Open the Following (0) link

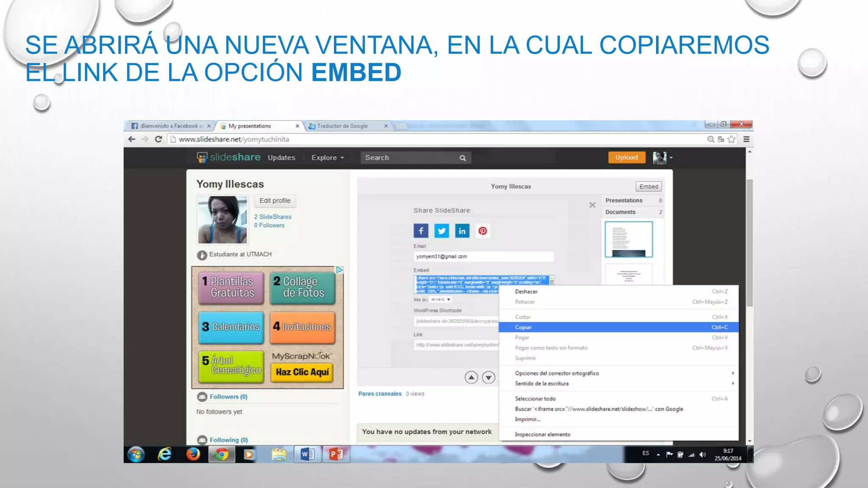pos(229,440)
